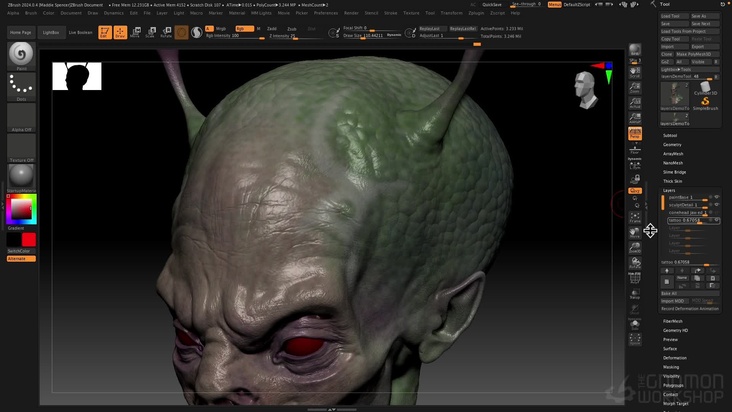This screenshot has width=732, height=412.
Task: Select the black secondary color swatch
Action: tap(14, 240)
